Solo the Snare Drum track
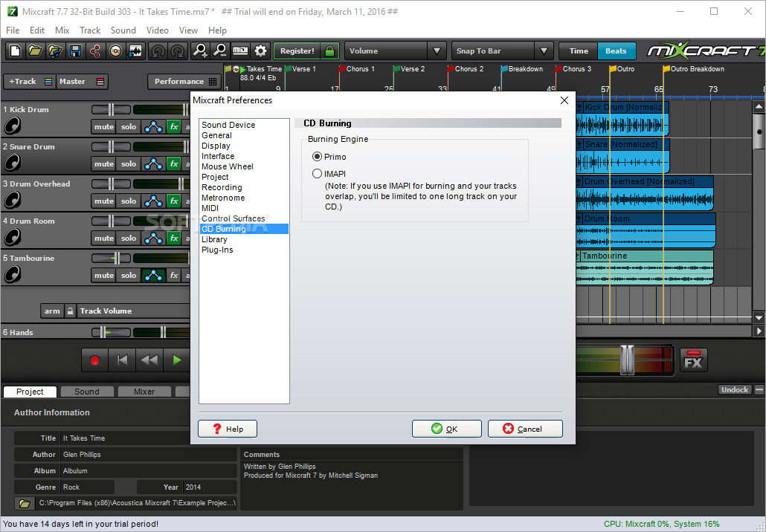The height and width of the screenshot is (532, 766). [129, 163]
